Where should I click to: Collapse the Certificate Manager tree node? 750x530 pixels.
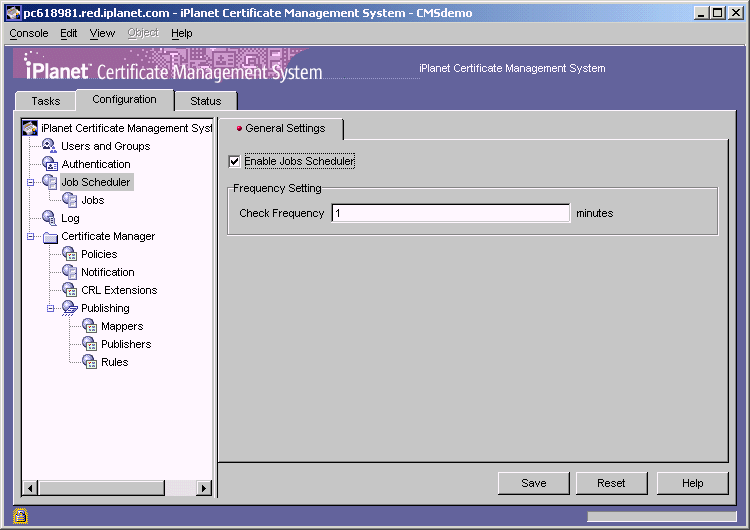click(x=31, y=236)
